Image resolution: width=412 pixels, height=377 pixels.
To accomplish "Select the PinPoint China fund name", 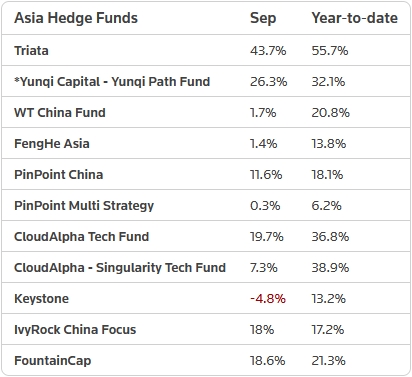I will [58, 175].
